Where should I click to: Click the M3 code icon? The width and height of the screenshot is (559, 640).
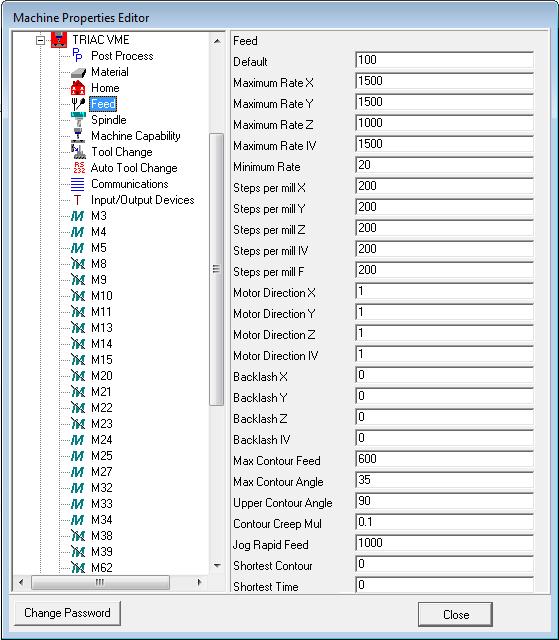click(78, 216)
